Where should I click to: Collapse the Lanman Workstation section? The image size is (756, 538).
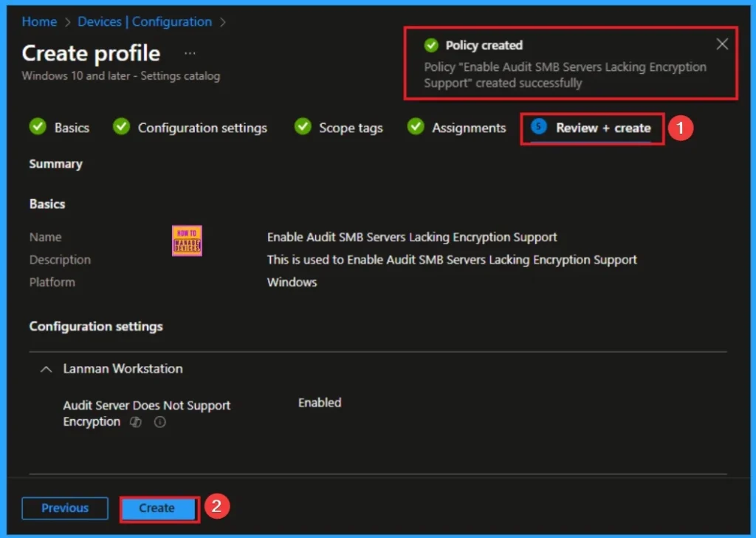pos(47,369)
